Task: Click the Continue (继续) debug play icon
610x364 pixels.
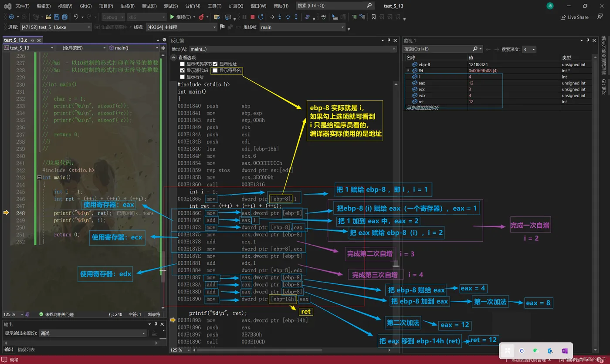Action: click(x=172, y=17)
